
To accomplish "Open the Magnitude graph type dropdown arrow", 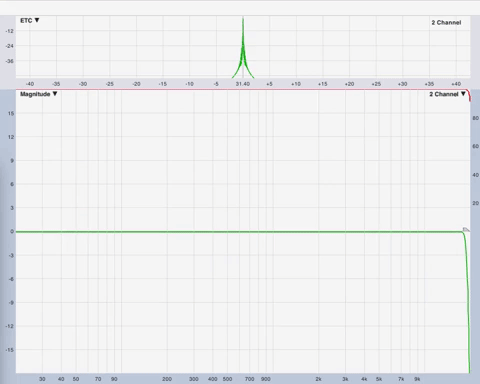I will pyautogui.click(x=55, y=94).
